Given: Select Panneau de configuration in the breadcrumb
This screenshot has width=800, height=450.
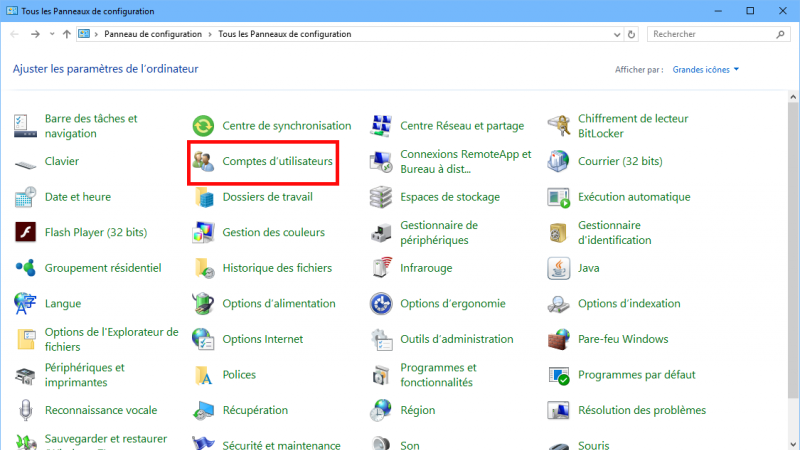Looking at the screenshot, I should pos(153,34).
